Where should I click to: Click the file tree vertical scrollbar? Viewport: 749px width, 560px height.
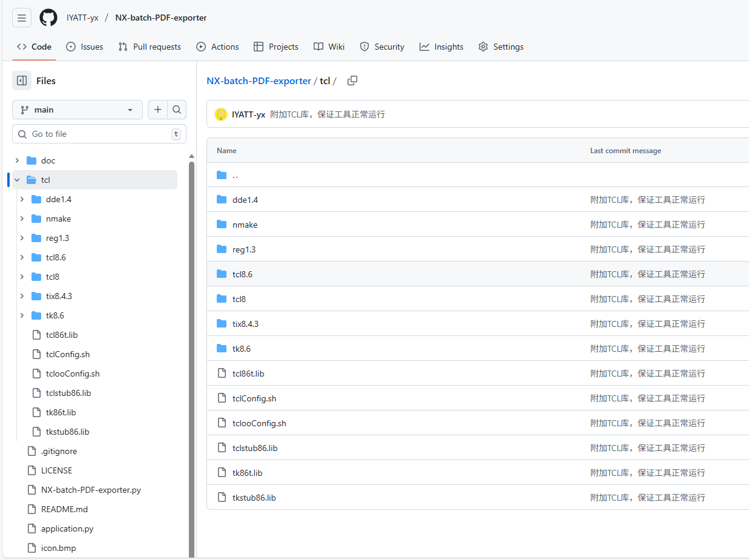coord(191,357)
